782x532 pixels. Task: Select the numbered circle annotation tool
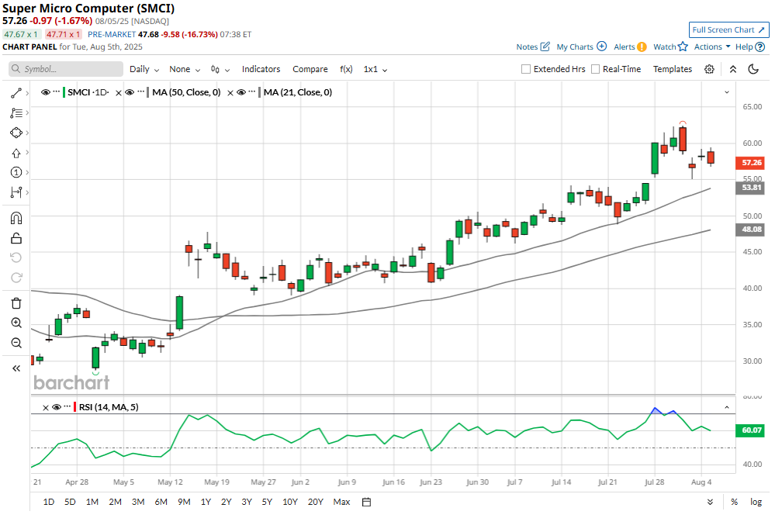(16, 172)
